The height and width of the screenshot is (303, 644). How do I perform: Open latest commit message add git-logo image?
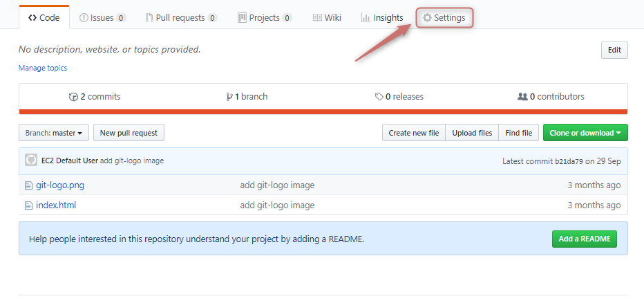point(132,160)
